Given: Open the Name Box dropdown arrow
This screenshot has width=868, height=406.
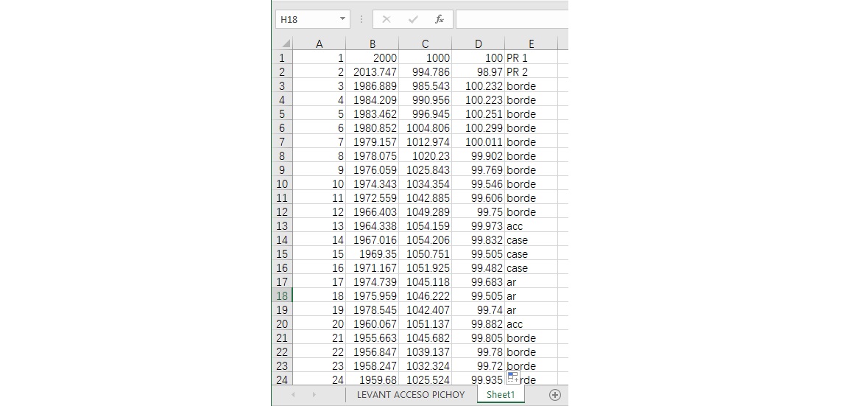Looking at the screenshot, I should click(342, 19).
